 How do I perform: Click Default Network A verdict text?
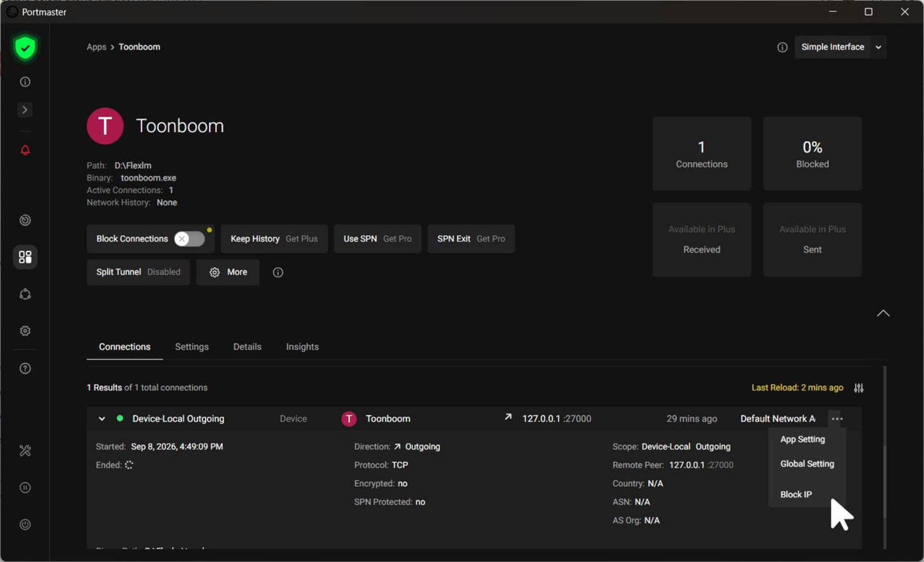tap(778, 419)
